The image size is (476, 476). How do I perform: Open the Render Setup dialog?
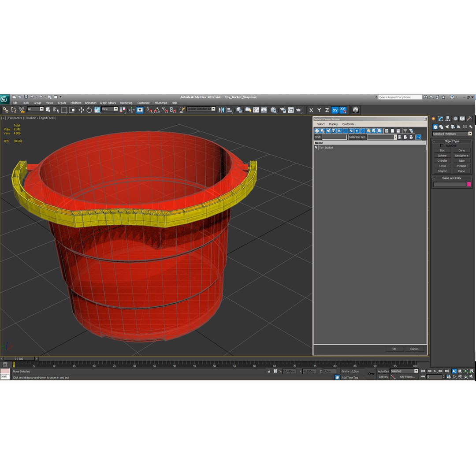(x=283, y=110)
